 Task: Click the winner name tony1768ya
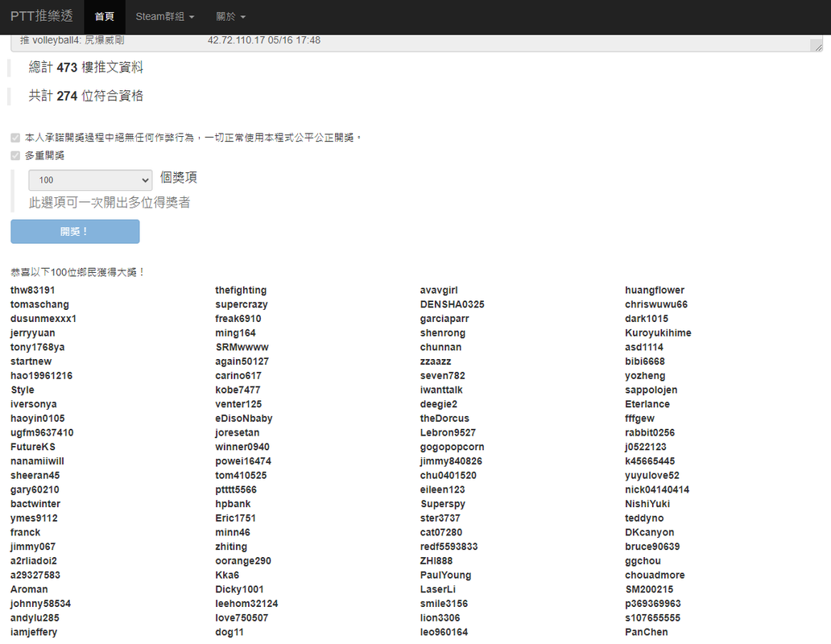point(38,348)
